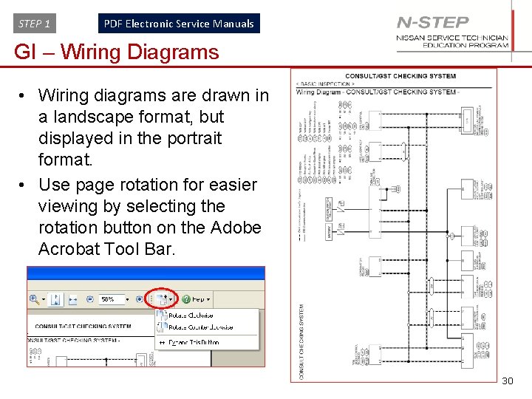Click the 58% zoom percentage field

point(112,299)
